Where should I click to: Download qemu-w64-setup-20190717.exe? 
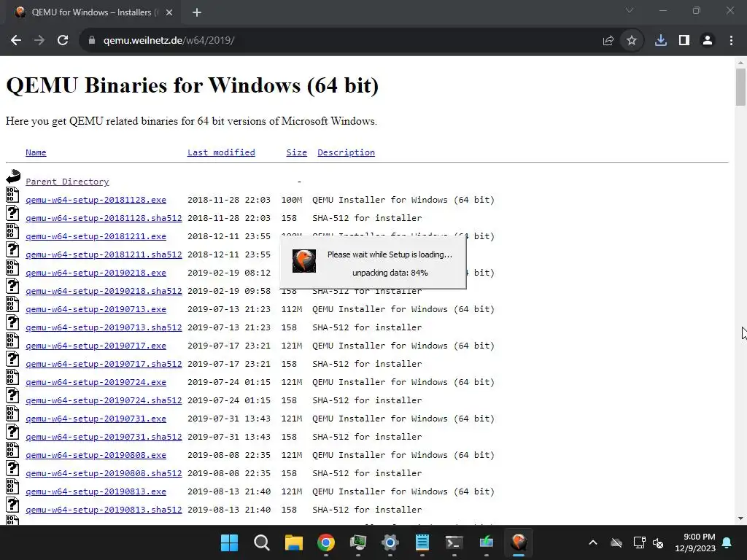pyautogui.click(x=96, y=345)
